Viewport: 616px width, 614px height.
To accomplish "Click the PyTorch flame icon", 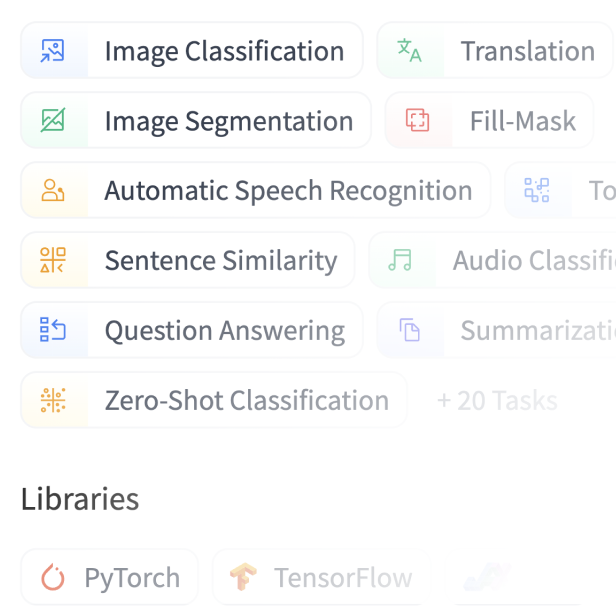I will [x=53, y=577].
